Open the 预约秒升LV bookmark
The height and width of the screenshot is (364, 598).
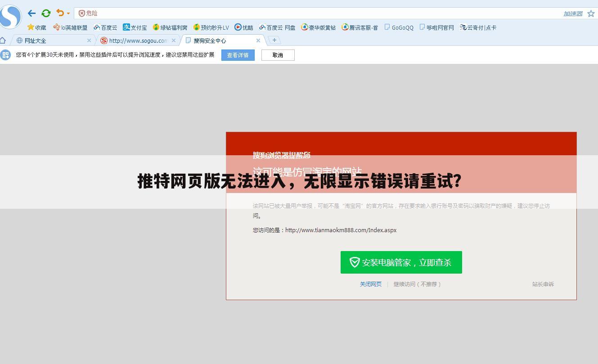pyautogui.click(x=211, y=27)
